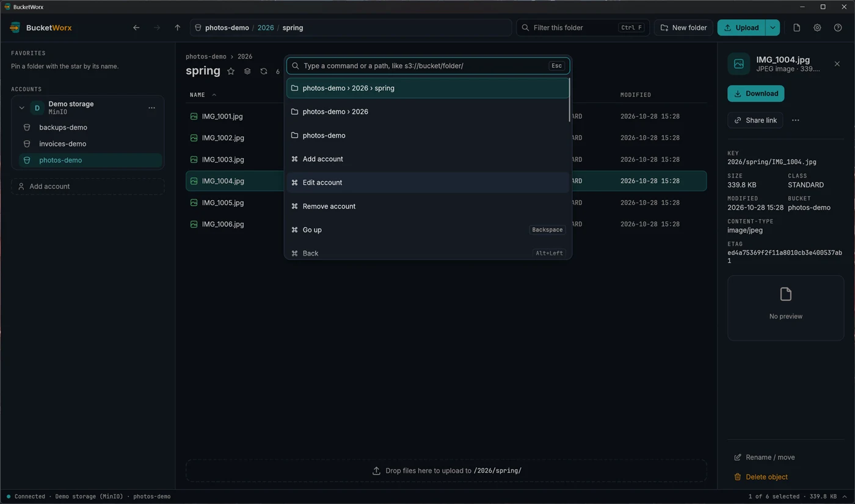Select 'photos-demo › 2026 › spring' palette entry
This screenshot has height=504, width=855.
tap(428, 88)
